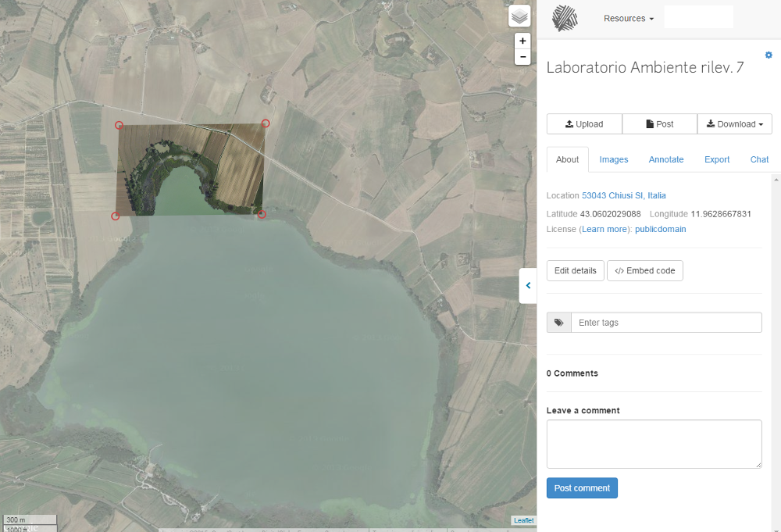Image resolution: width=781 pixels, height=532 pixels.
Task: Focus the Leave a comment text area
Action: [654, 444]
